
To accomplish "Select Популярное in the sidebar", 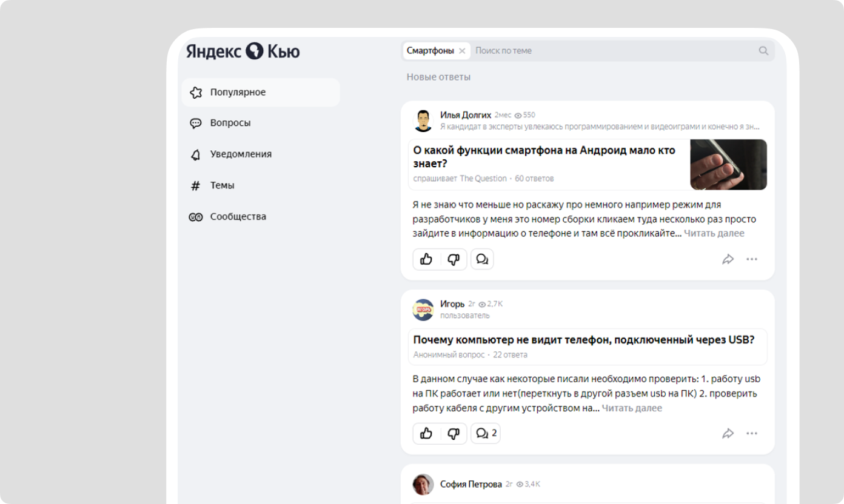I will [x=261, y=93].
